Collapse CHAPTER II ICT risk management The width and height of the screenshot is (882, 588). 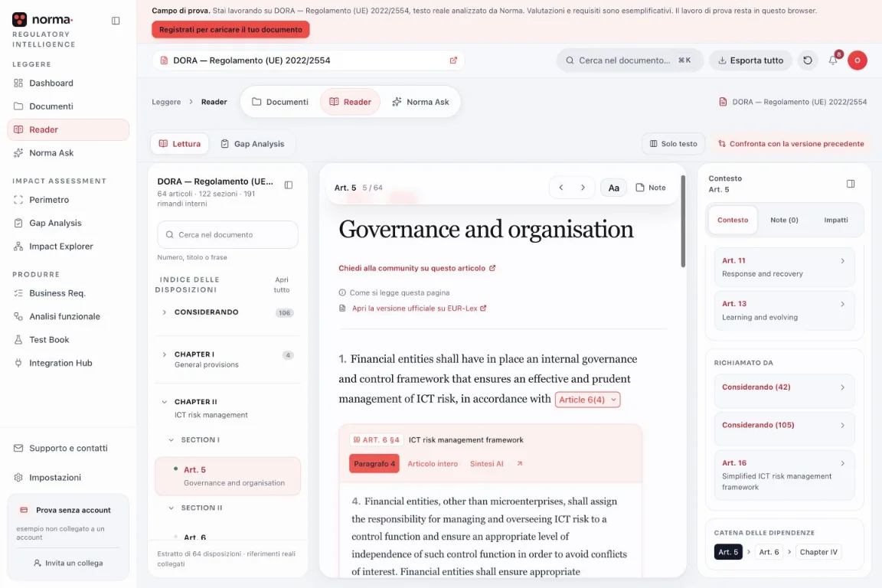coord(165,402)
